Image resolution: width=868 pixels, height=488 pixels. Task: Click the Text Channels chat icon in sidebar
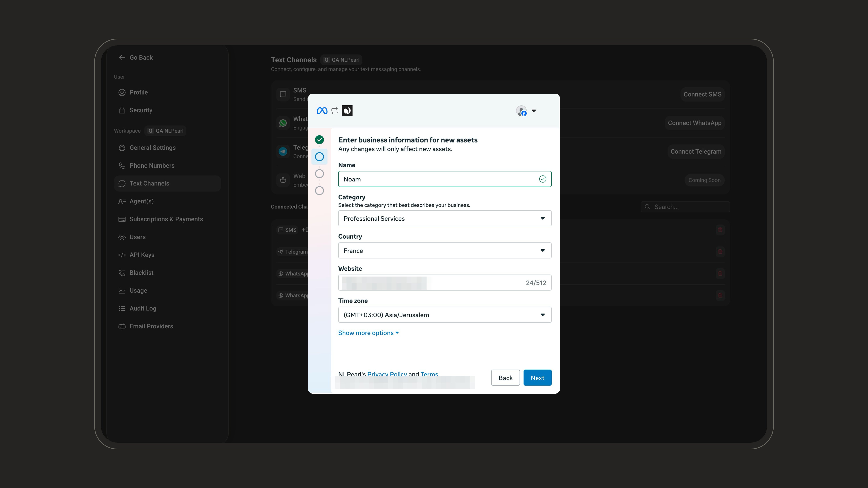point(122,184)
